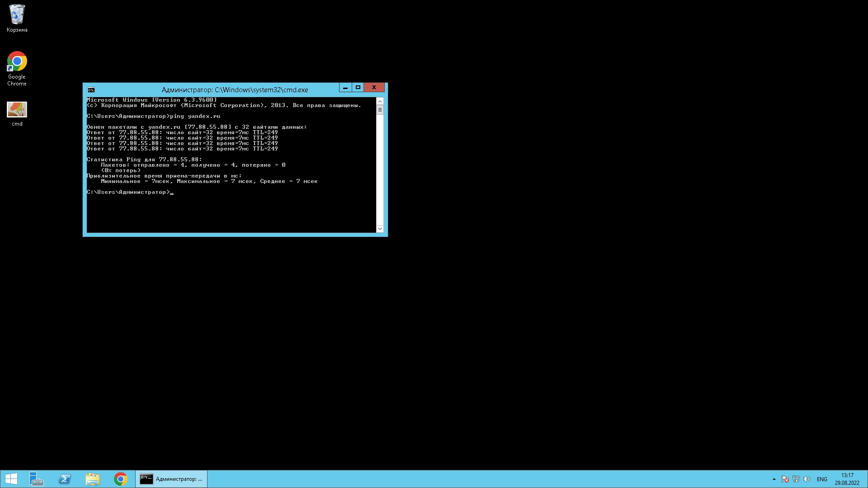Click the cmd.exe Administrator window in taskbar

click(x=171, y=479)
